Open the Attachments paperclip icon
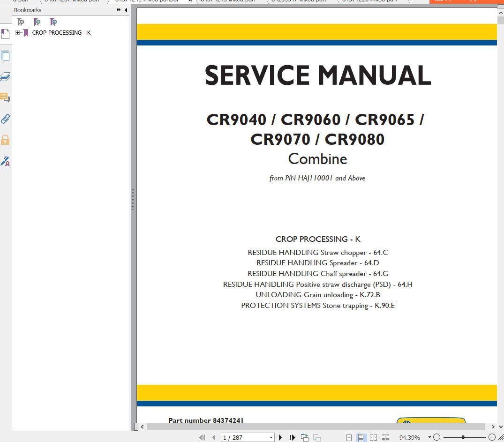 (x=6, y=119)
